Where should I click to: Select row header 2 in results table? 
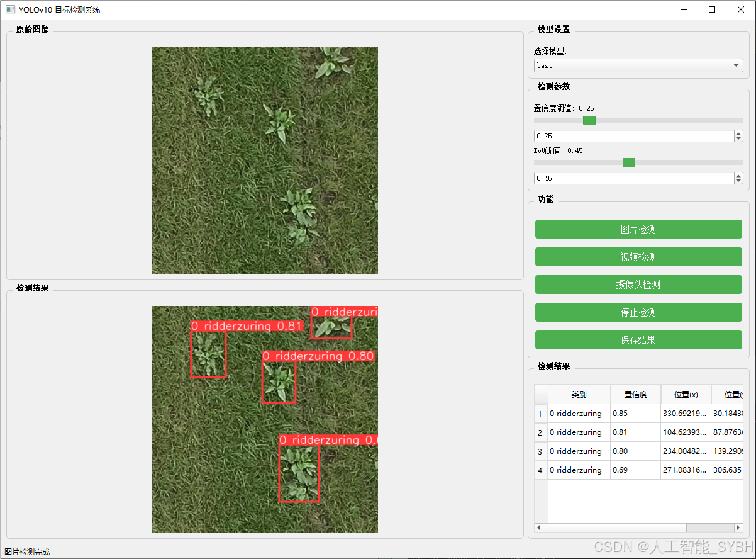541,432
